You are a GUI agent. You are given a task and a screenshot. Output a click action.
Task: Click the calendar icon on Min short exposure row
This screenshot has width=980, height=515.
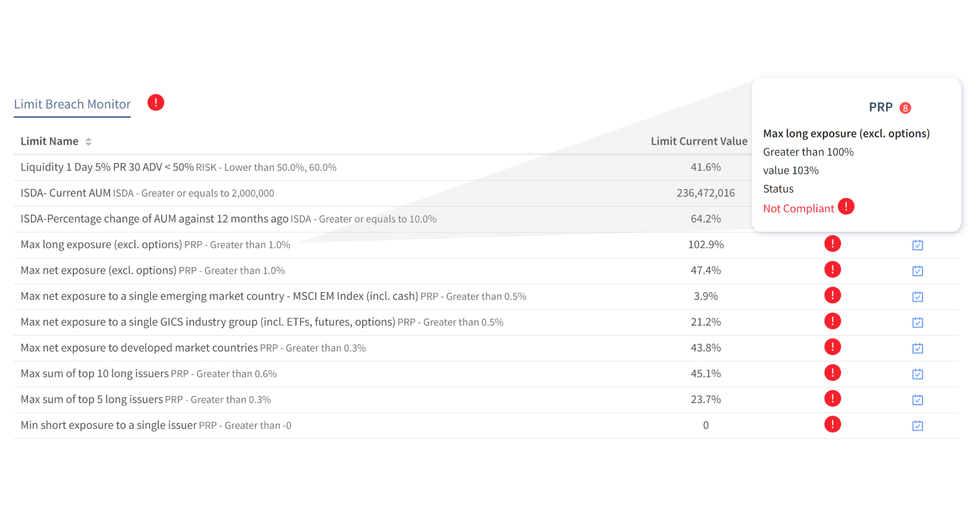pyautogui.click(x=917, y=425)
